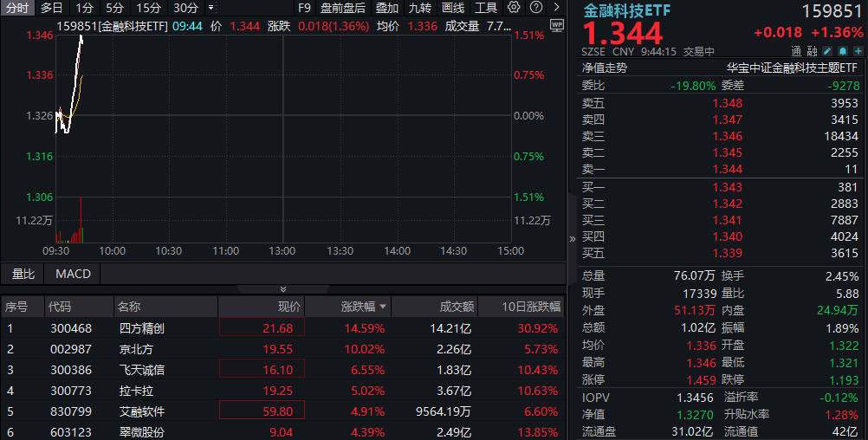Click the tallest red volume bar in chart
The width and height of the screenshot is (868, 440).
pos(81,220)
